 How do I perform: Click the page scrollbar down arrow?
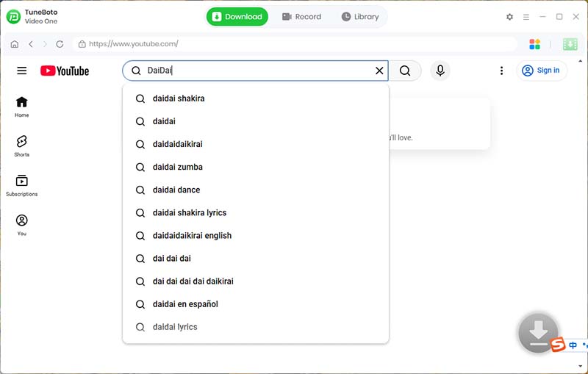click(581, 366)
